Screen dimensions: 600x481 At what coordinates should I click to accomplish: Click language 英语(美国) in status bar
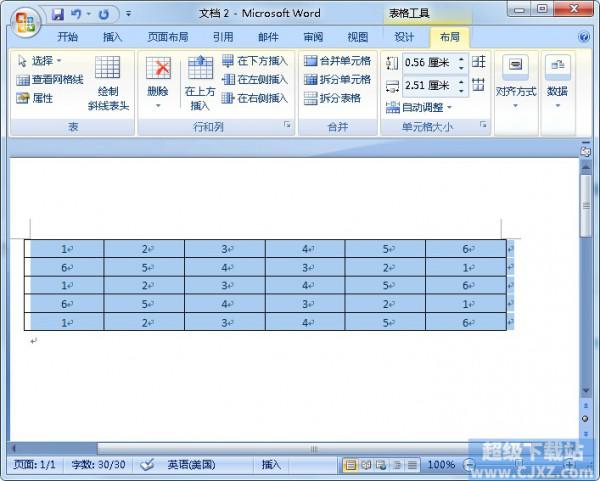coord(191,465)
